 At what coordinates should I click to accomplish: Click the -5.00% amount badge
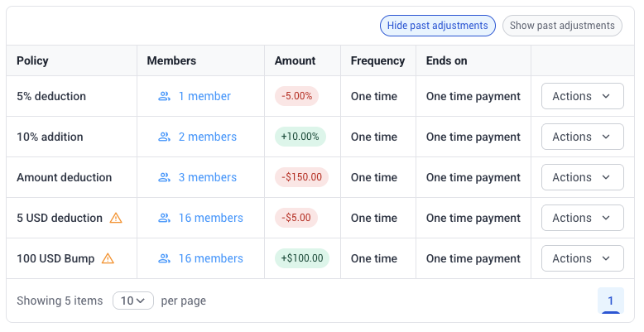pyautogui.click(x=296, y=96)
